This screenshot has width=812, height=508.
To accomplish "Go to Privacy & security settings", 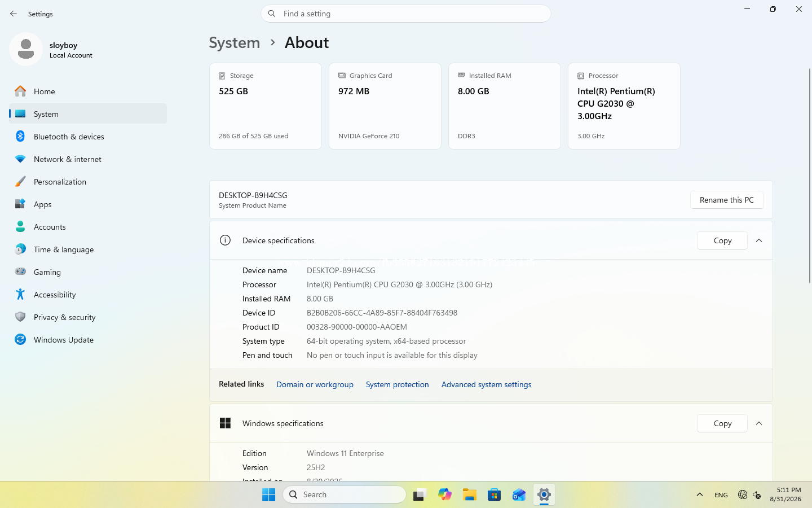I will click(x=88, y=317).
